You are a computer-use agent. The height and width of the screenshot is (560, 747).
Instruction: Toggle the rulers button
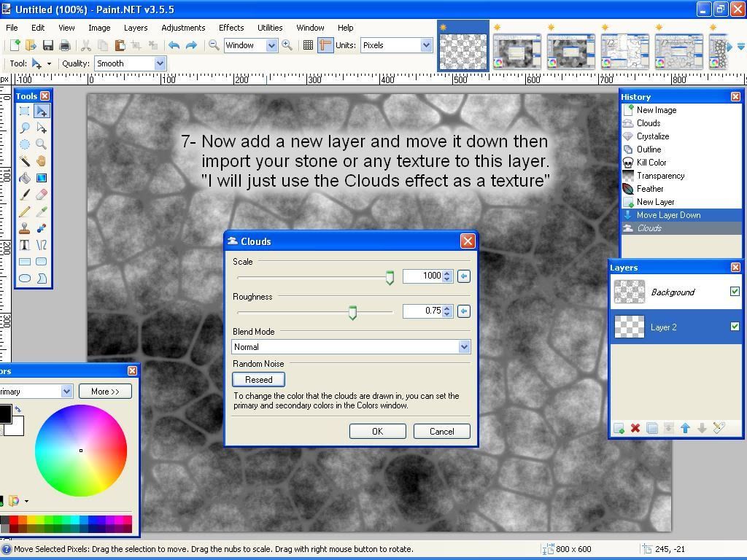(325, 45)
